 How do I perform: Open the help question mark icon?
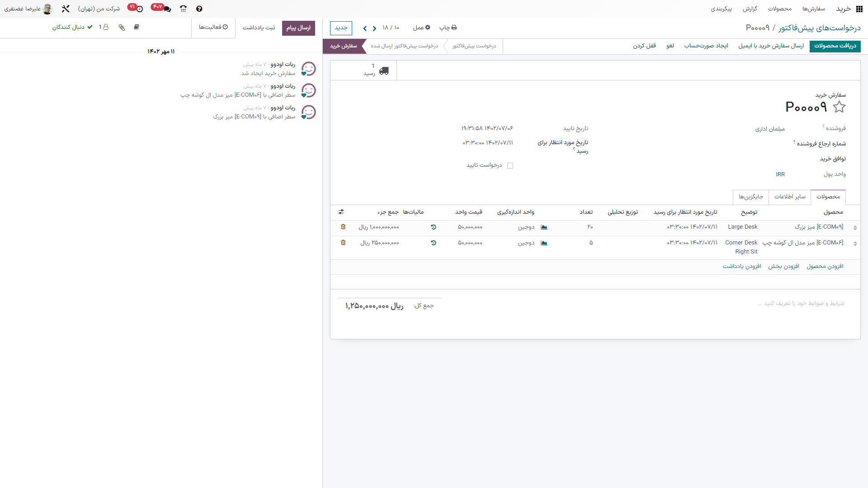click(x=199, y=9)
